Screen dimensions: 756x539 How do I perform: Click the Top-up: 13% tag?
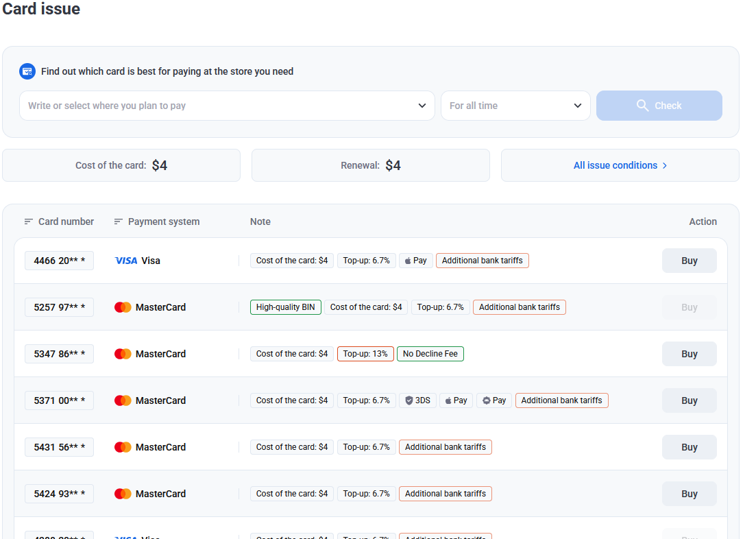pyautogui.click(x=365, y=354)
